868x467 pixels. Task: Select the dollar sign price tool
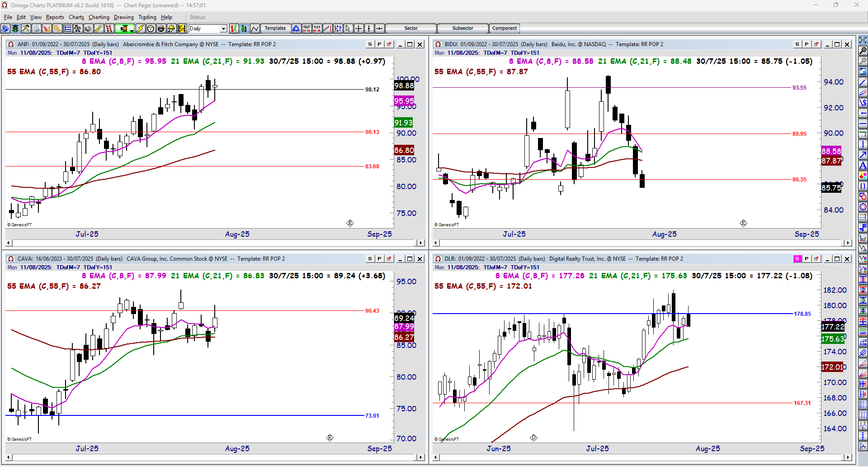(863, 103)
